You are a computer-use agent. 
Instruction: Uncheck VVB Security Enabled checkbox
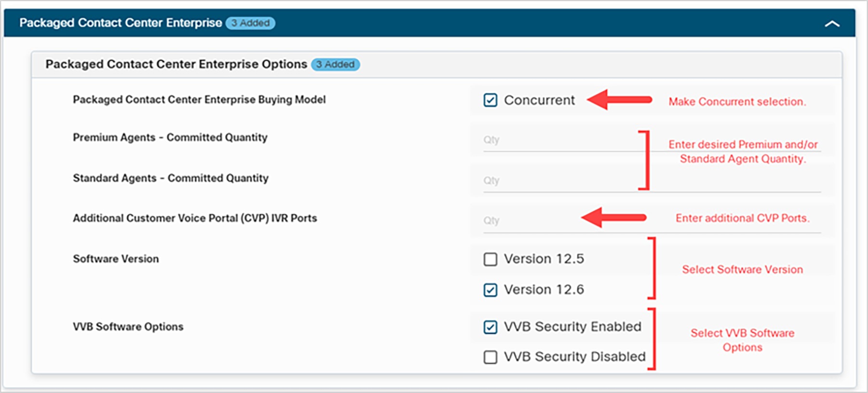(490, 327)
